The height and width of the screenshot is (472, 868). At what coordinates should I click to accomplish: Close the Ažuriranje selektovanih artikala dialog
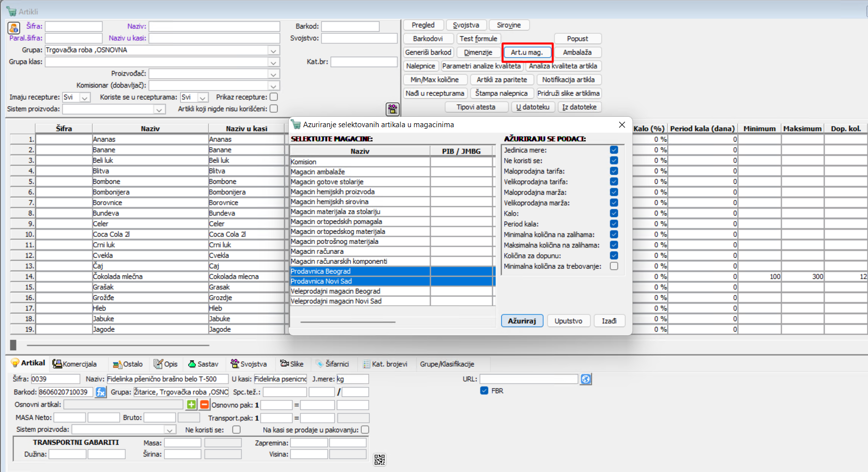(x=622, y=125)
